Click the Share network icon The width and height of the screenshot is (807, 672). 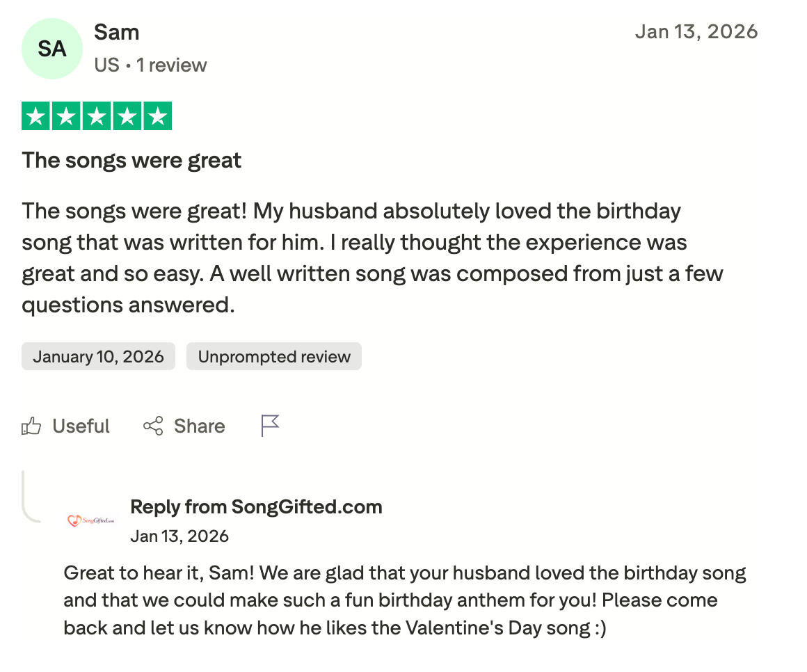[153, 426]
